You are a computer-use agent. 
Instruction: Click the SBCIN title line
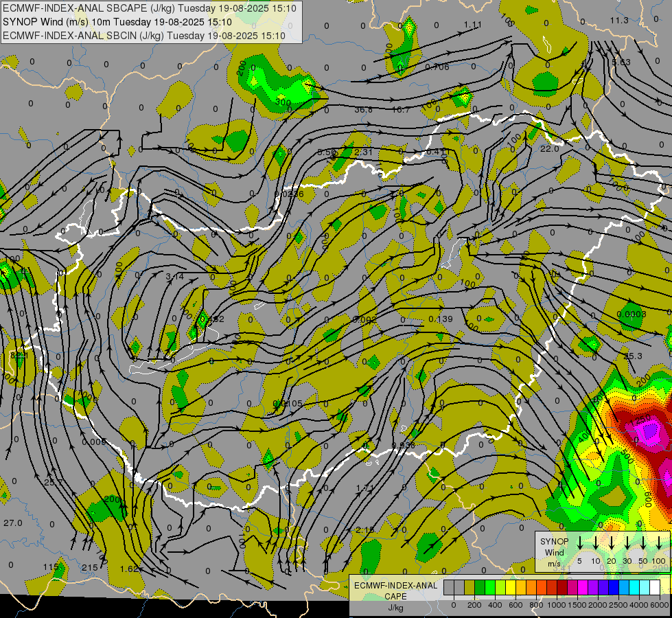coord(144,36)
